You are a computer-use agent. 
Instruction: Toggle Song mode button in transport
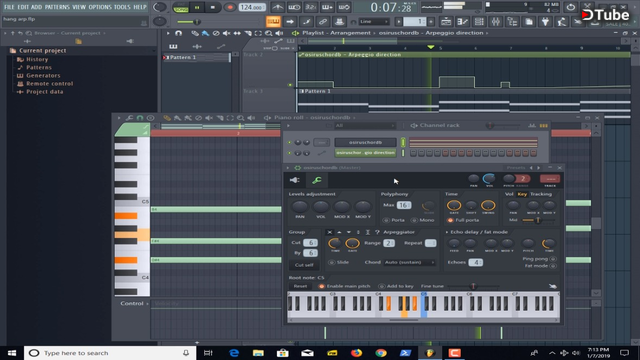[180, 8]
